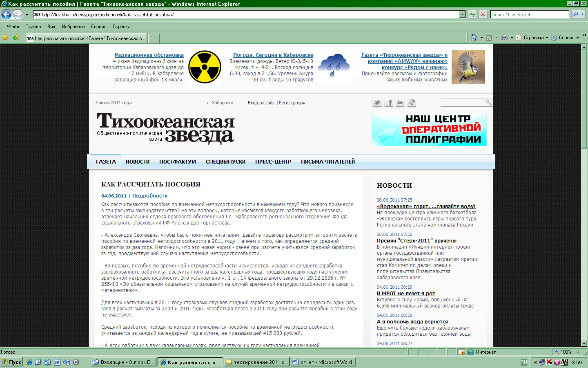Click Вход на сайт link
This screenshot has width=588, height=368.
coord(261,103)
